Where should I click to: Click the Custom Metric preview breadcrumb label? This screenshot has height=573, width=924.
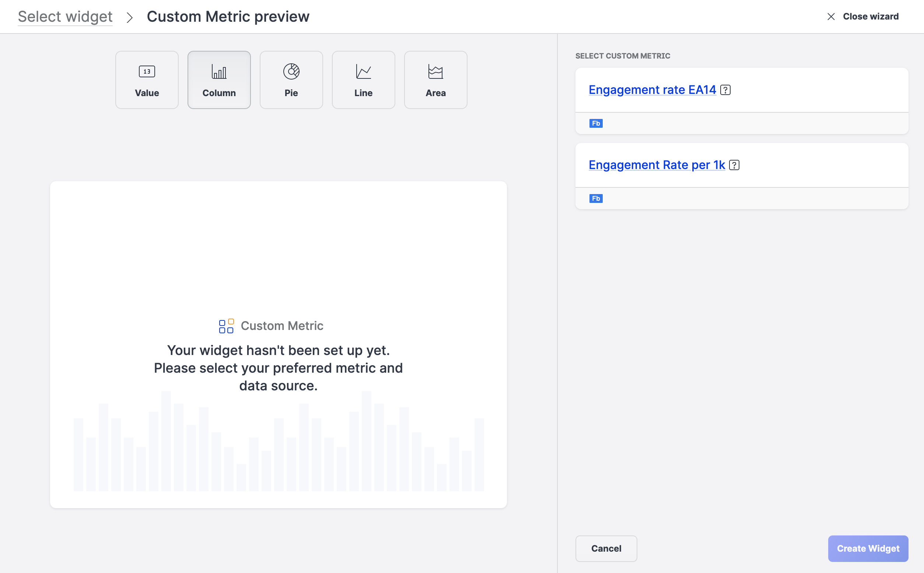coord(228,16)
